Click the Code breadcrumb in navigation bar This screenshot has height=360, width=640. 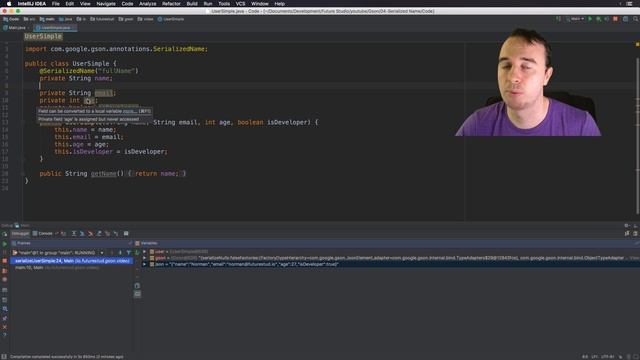click(x=11, y=19)
